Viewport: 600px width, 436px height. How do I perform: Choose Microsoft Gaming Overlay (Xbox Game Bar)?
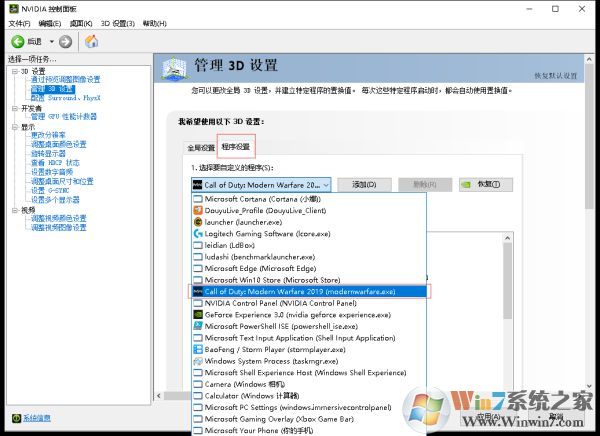tap(309, 419)
